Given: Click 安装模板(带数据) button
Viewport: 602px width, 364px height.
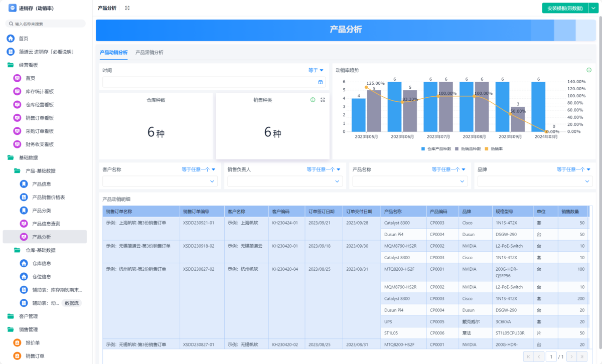Looking at the screenshot, I should pyautogui.click(x=565, y=8).
